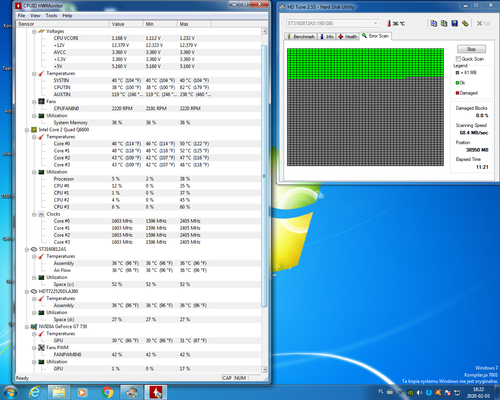Open HD Tune options with the yellow tool icon
Viewport: 500px width, 400px height.
pyautogui.click(x=465, y=23)
